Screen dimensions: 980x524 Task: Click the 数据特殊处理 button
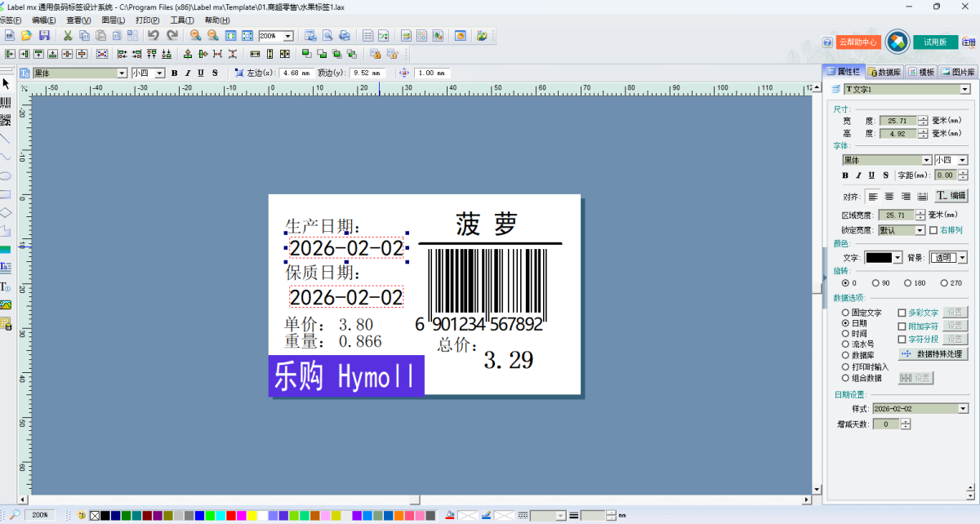click(933, 354)
